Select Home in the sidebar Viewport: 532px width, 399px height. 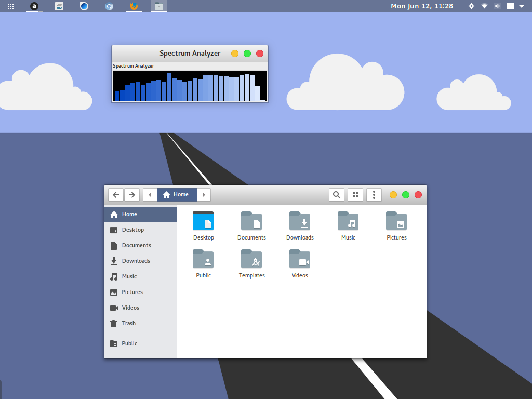[x=141, y=215]
